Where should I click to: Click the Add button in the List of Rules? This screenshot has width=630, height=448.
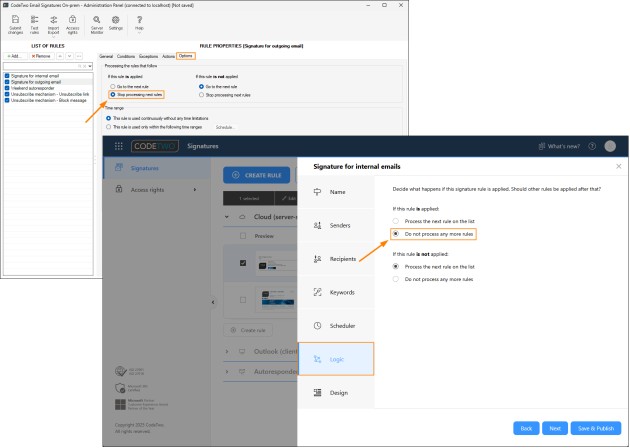15,56
